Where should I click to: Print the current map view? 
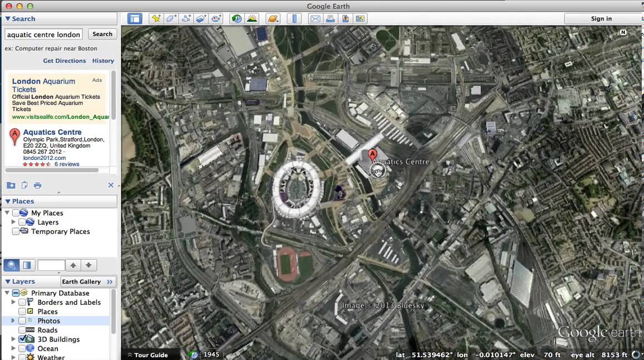330,18
